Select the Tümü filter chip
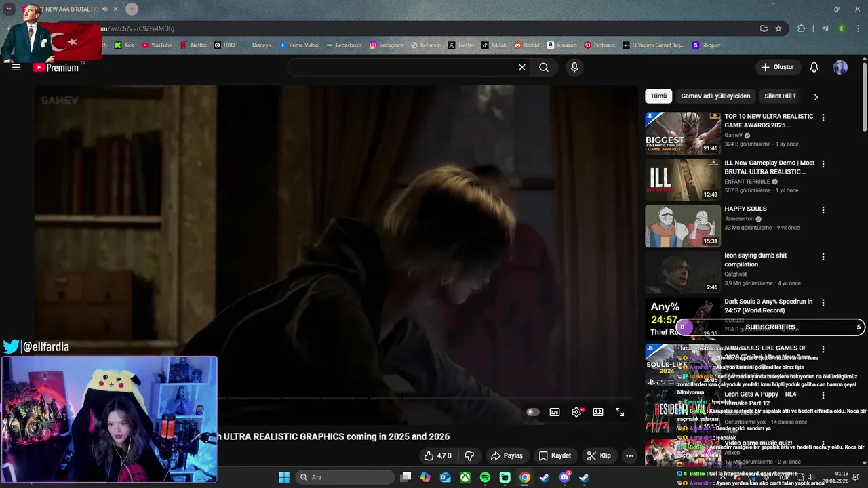868x488 pixels. [x=658, y=96]
